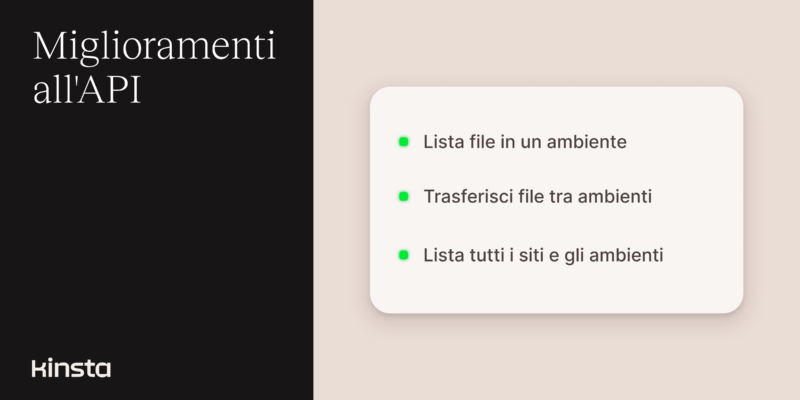Image resolution: width=800 pixels, height=400 pixels.
Task: Click the Kinsta logo
Action: 71,368
